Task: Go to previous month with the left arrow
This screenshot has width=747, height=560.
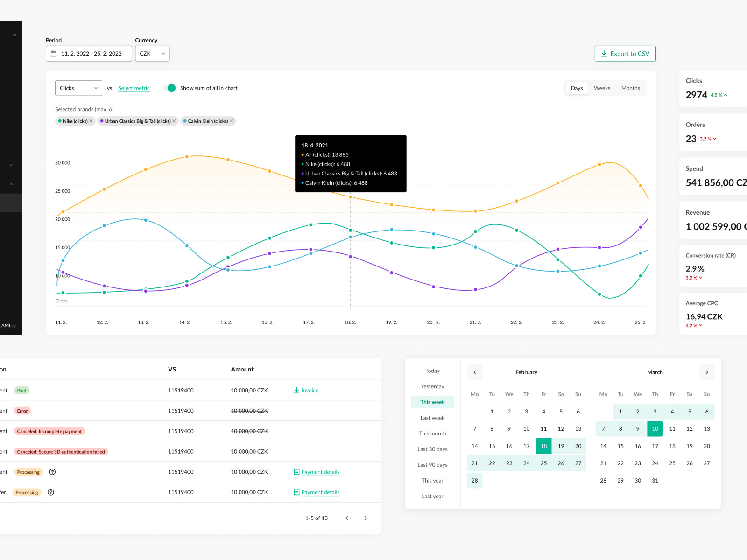Action: [474, 372]
